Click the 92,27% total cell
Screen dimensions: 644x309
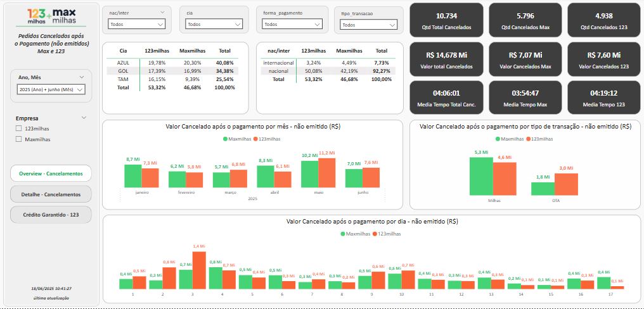pos(381,71)
